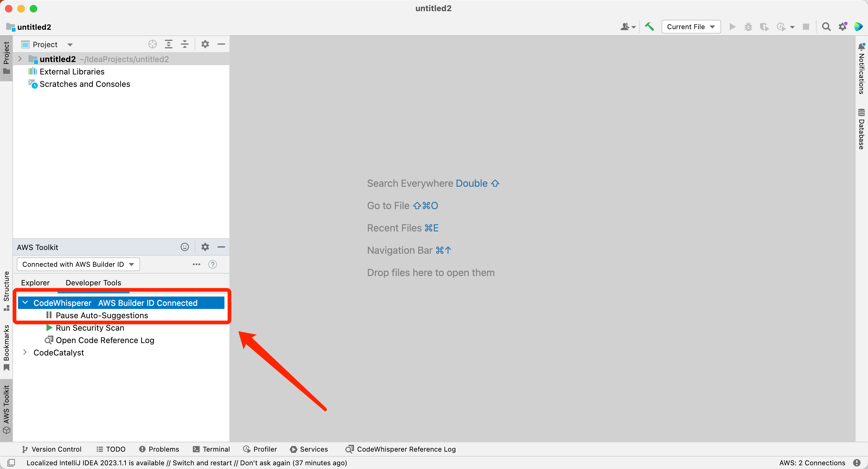Open the Problems tool tab
The height and width of the screenshot is (469, 868).
(x=159, y=449)
